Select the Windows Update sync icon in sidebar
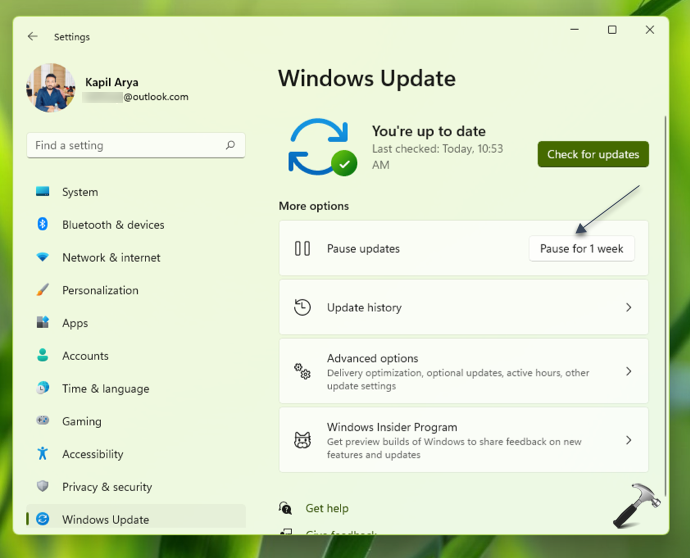This screenshot has width=690, height=558. pyautogui.click(x=43, y=519)
